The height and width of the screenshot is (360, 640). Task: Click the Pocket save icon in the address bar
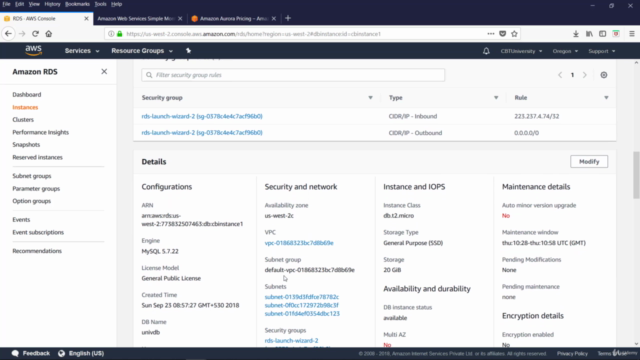coord(502,34)
